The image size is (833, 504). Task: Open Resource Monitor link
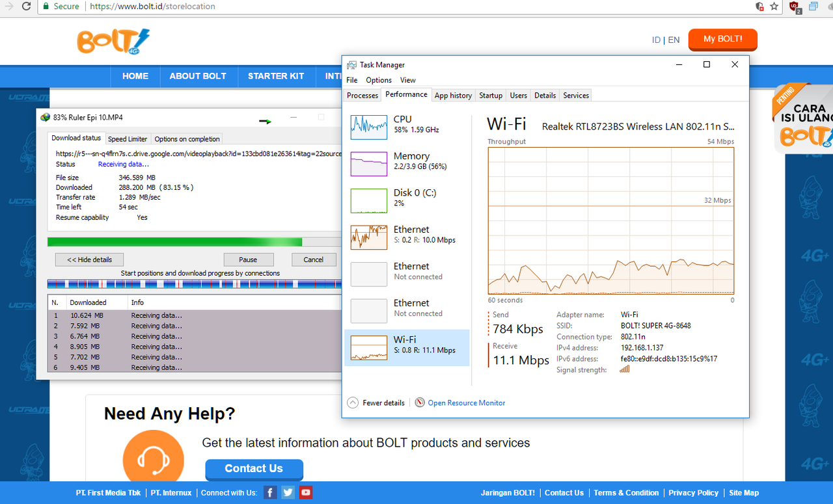pyautogui.click(x=466, y=403)
